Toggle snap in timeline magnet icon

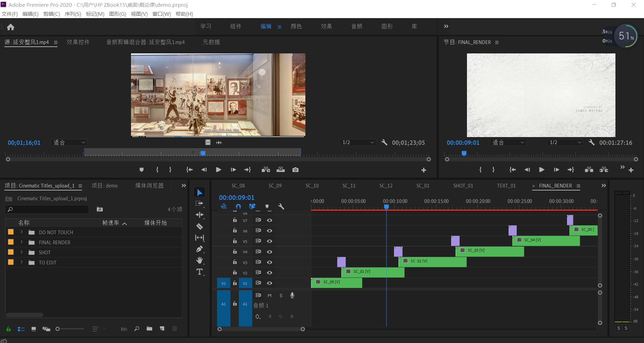[x=238, y=207]
